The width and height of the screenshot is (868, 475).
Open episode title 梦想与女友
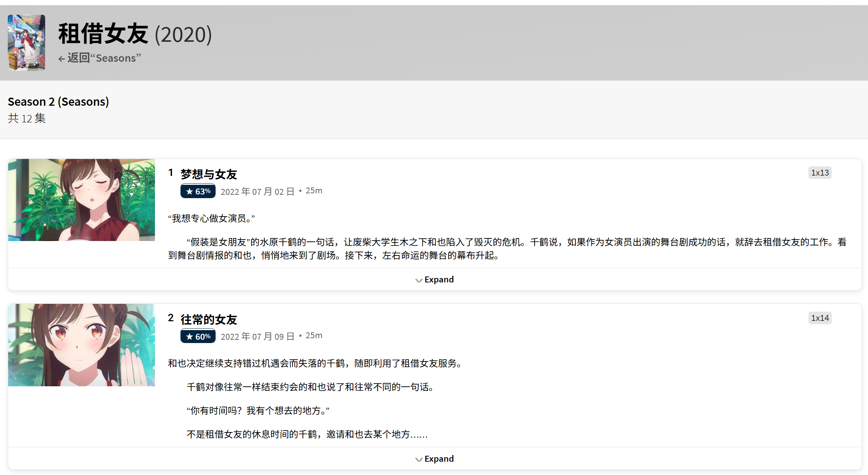click(209, 174)
